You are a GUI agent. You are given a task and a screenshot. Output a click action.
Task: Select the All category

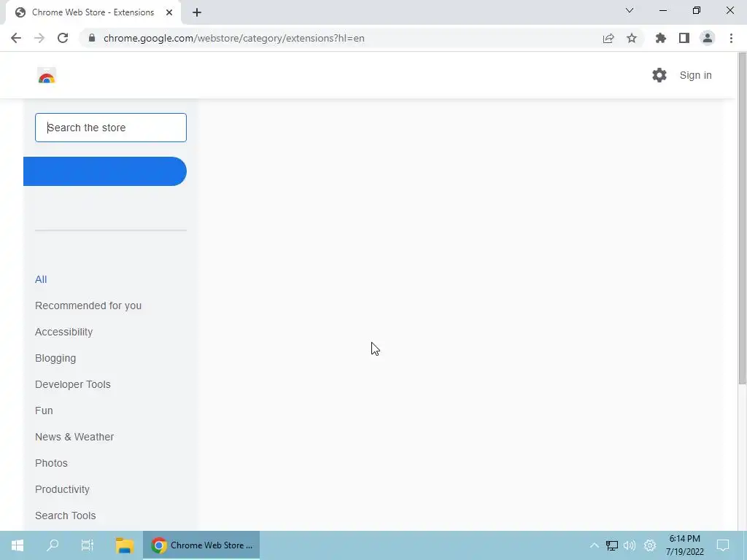[41, 279]
